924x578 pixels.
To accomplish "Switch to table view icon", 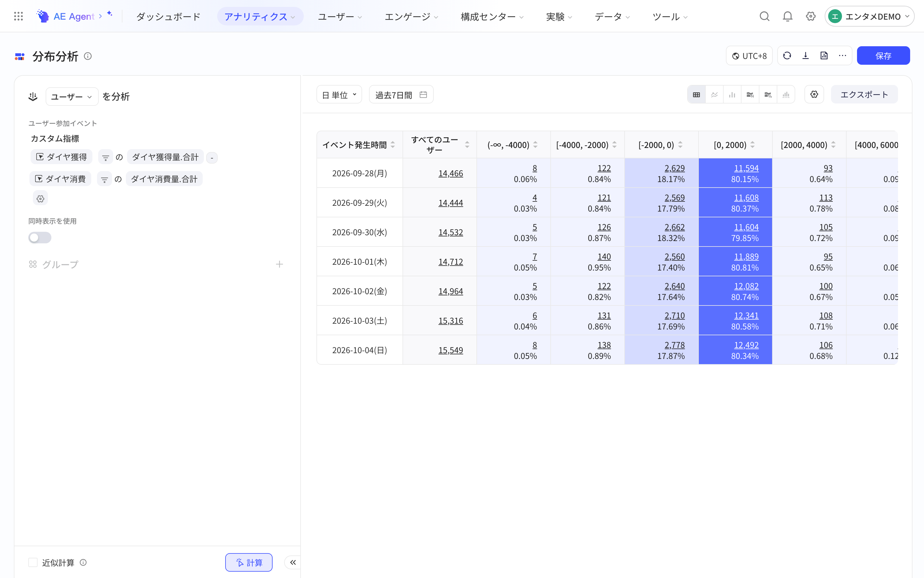I will pos(696,95).
